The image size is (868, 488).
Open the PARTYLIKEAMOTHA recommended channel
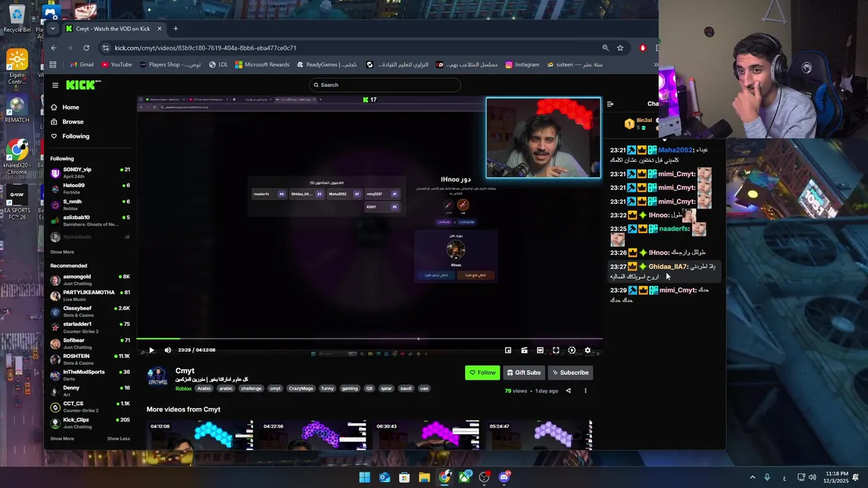(90, 296)
